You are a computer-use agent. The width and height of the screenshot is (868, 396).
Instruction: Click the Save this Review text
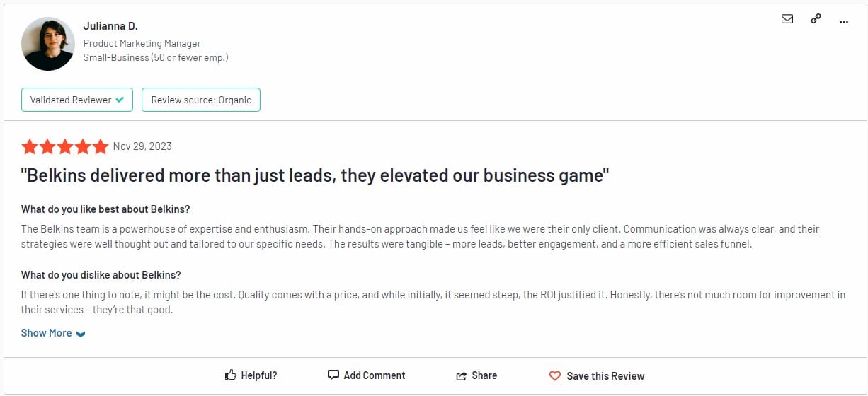(606, 376)
